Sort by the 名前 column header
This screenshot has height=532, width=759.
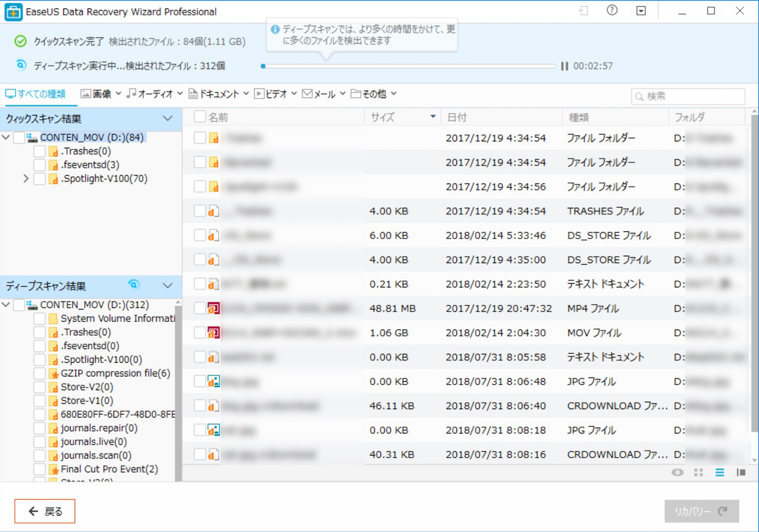218,117
